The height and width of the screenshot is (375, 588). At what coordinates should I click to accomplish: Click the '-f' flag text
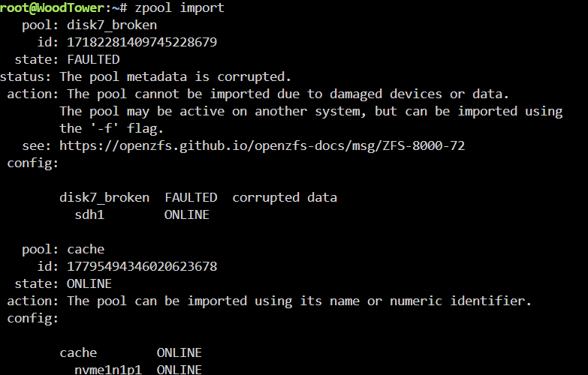104,128
